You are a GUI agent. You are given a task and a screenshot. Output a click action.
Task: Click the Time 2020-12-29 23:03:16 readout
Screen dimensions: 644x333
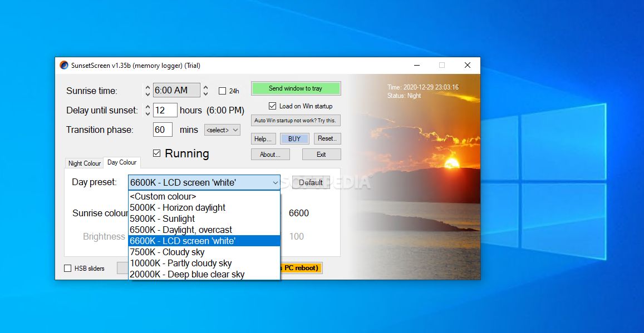[422, 87]
